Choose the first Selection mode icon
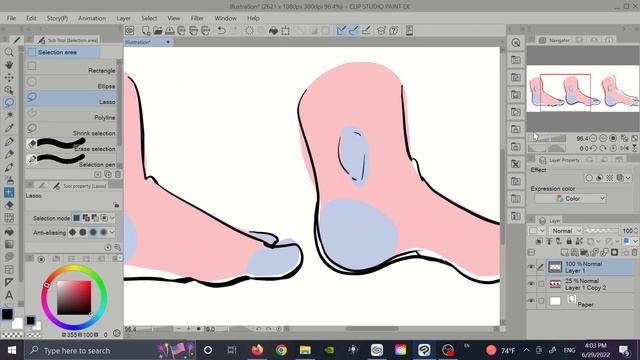 76,218
